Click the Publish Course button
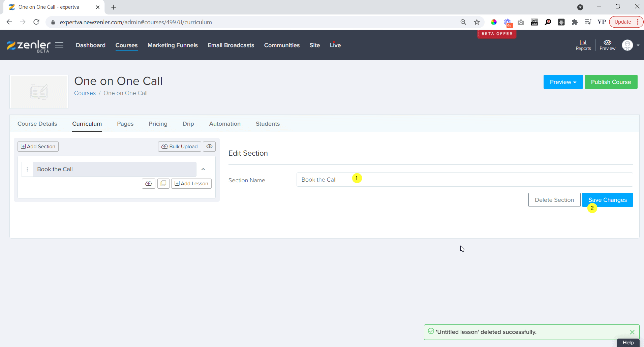644x347 pixels. pos(611,82)
